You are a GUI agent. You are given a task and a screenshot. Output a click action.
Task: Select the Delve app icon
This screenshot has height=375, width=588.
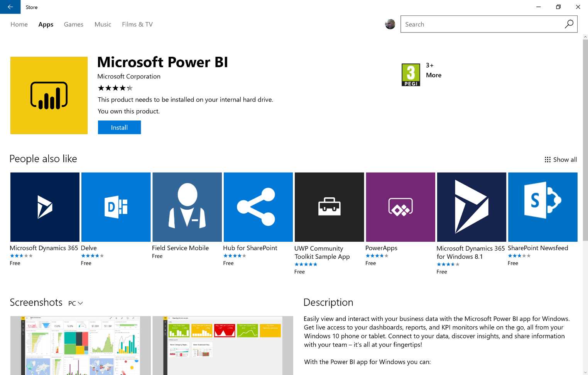116,207
